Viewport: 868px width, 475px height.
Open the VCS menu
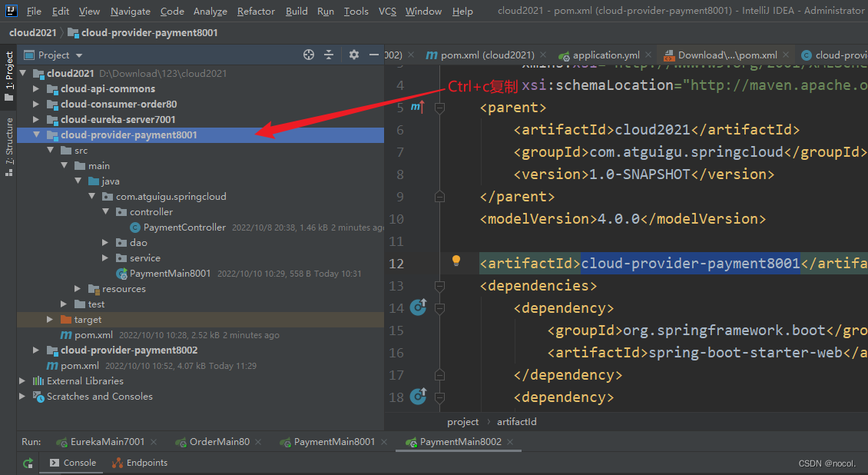pos(387,11)
